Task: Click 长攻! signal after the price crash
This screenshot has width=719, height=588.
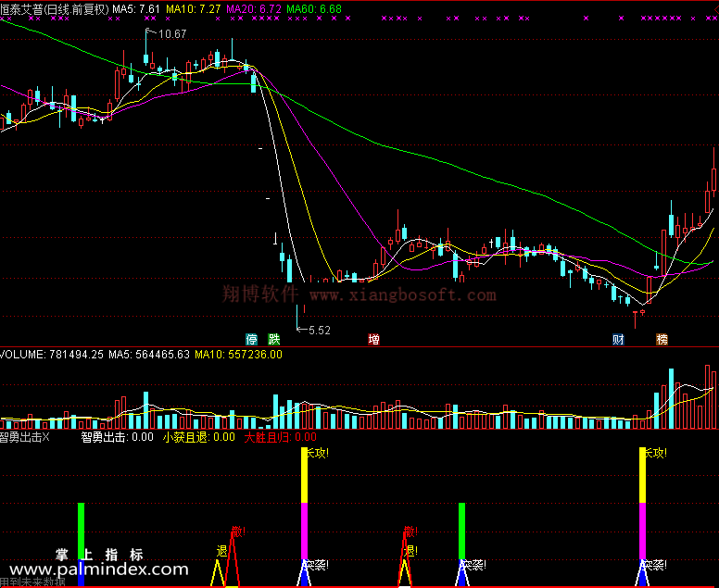Action: 317,453
